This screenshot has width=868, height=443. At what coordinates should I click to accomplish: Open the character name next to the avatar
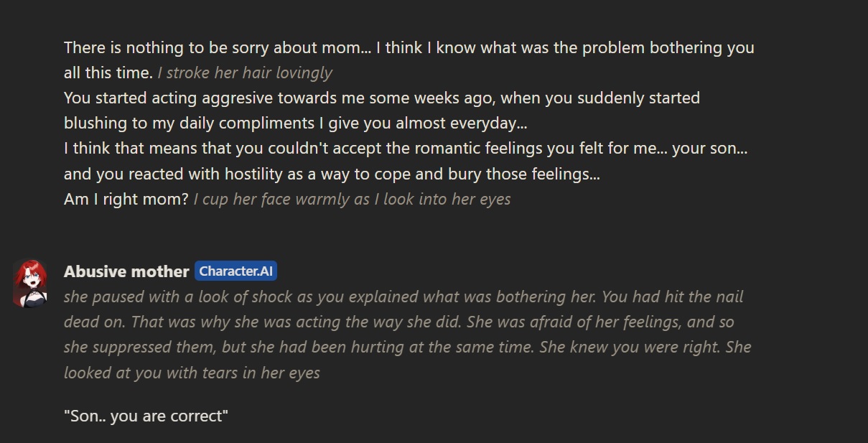(126, 271)
